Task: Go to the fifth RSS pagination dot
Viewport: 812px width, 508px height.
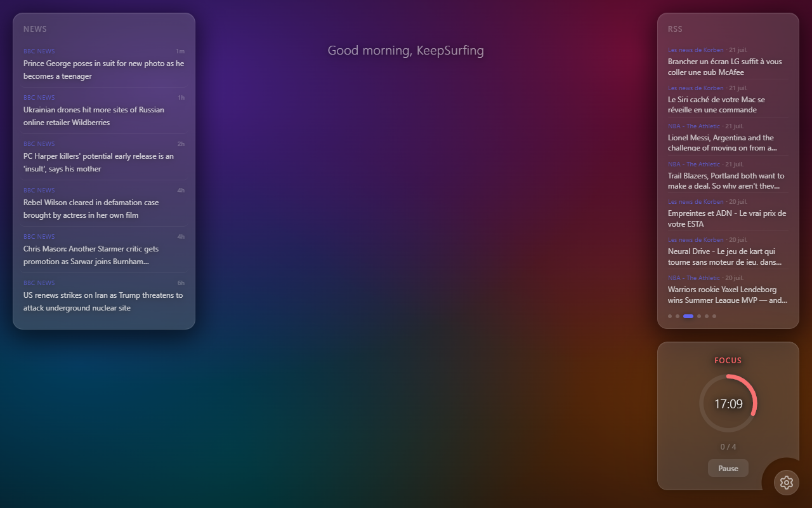Action: [707, 316]
